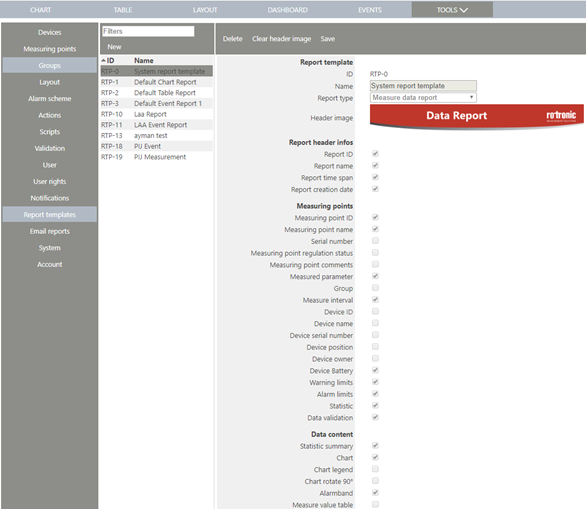Click Delete template button

232,39
